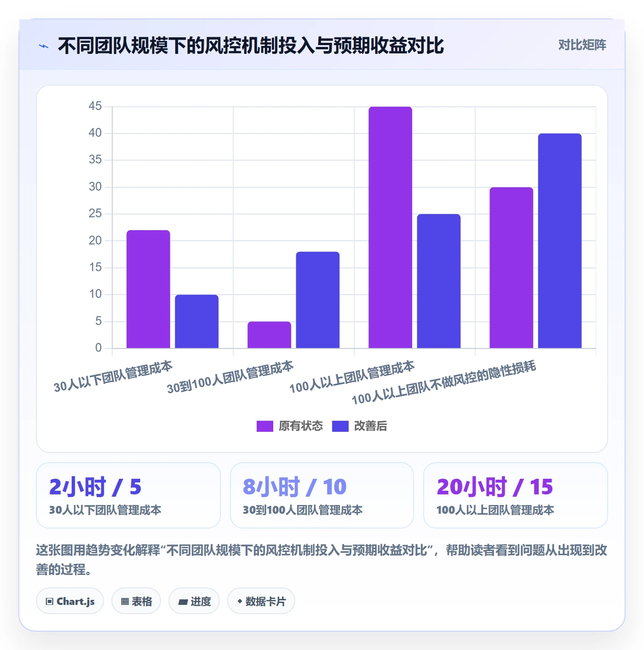Click the blue bar for 100人以上团队管理成本

[439, 281]
